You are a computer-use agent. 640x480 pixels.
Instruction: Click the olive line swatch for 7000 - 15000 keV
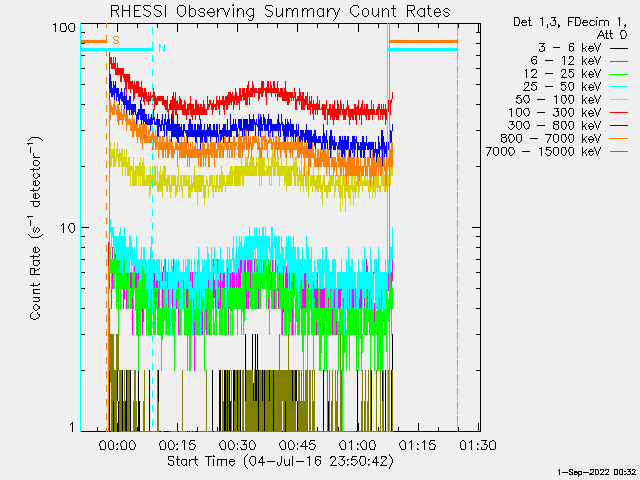click(x=619, y=153)
